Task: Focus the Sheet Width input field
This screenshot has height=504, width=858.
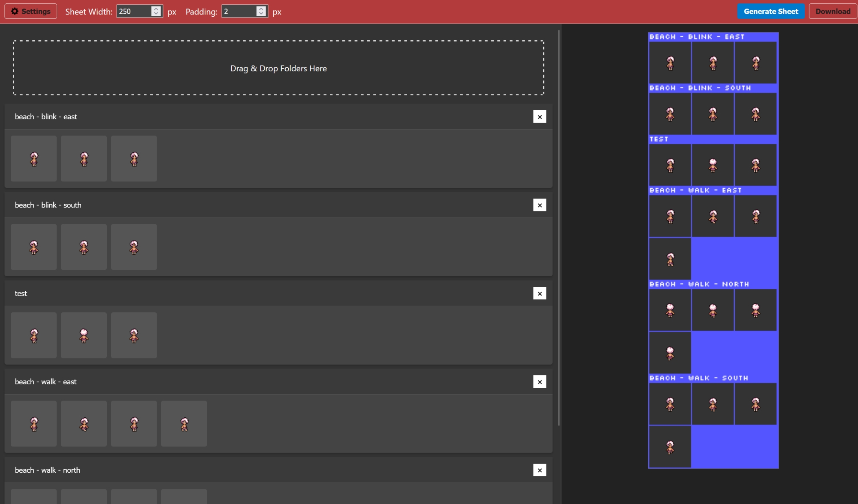Action: point(134,12)
